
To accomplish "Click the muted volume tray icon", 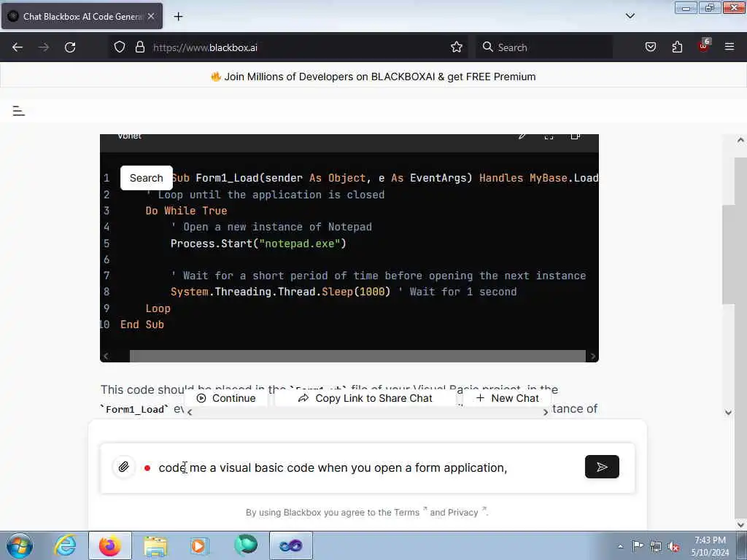I will (x=673, y=547).
